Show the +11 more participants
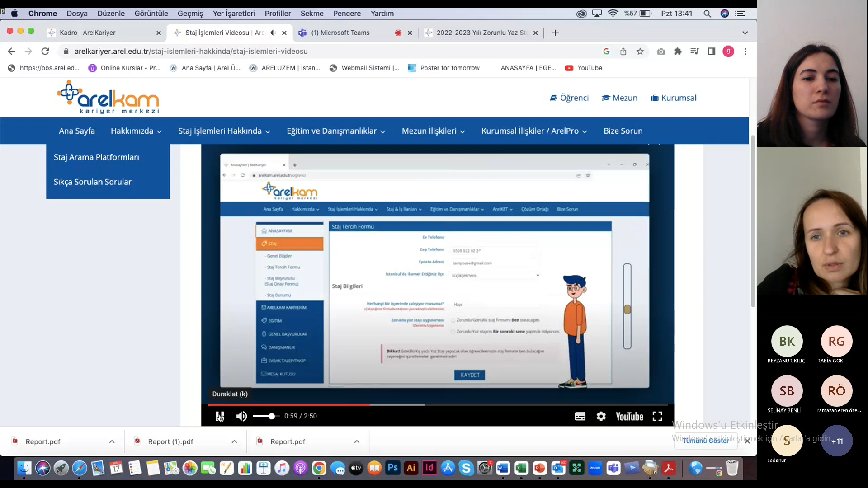 tap(837, 441)
